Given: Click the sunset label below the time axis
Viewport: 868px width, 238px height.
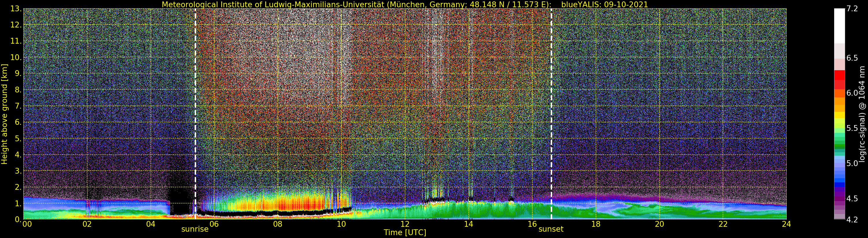Looking at the screenshot, I should pos(551,229).
